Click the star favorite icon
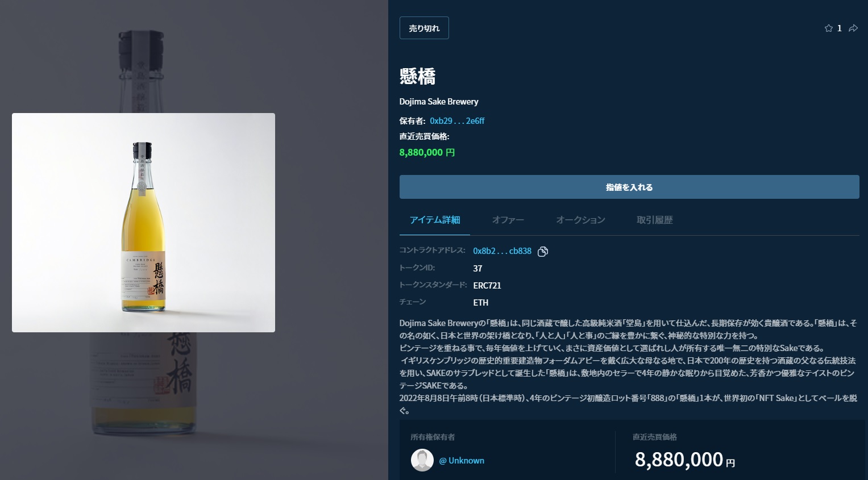The height and width of the screenshot is (480, 868). pos(828,28)
